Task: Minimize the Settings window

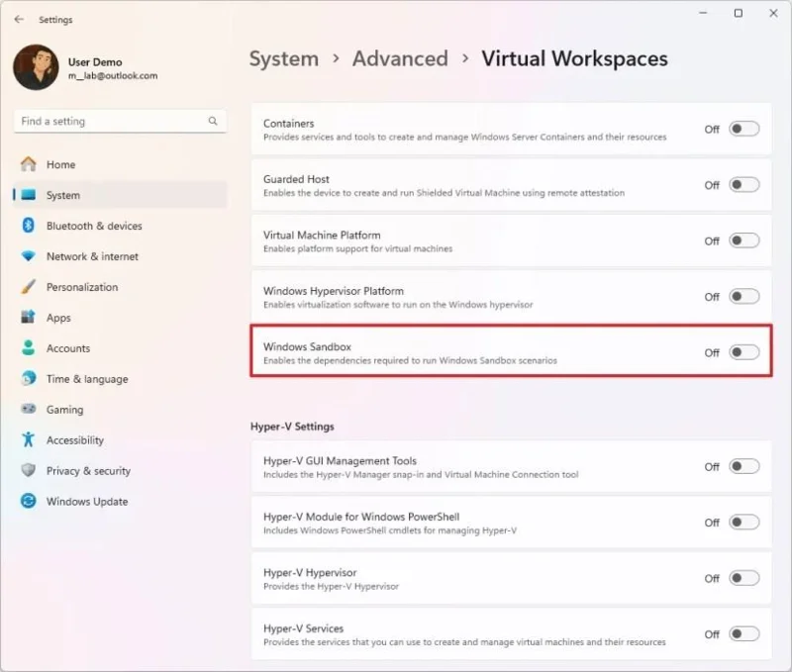Action: [703, 13]
